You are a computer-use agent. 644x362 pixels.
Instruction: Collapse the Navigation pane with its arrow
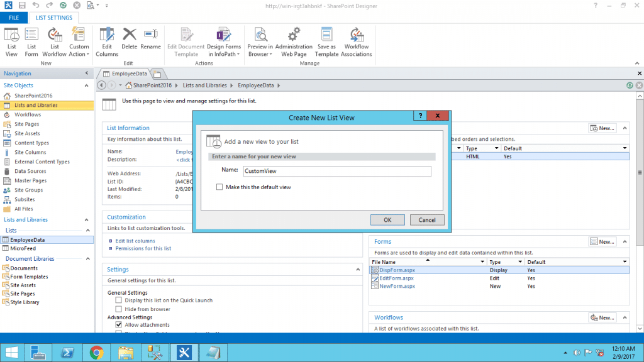pos(87,74)
